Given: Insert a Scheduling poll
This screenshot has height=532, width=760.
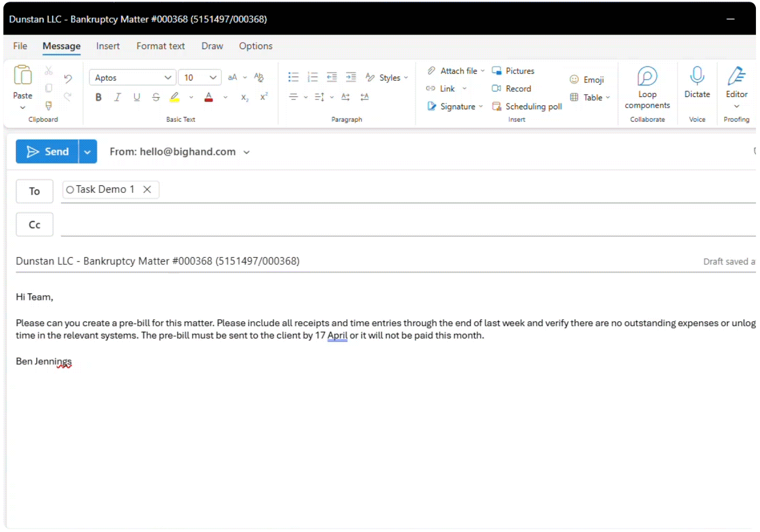Looking at the screenshot, I should tap(527, 106).
